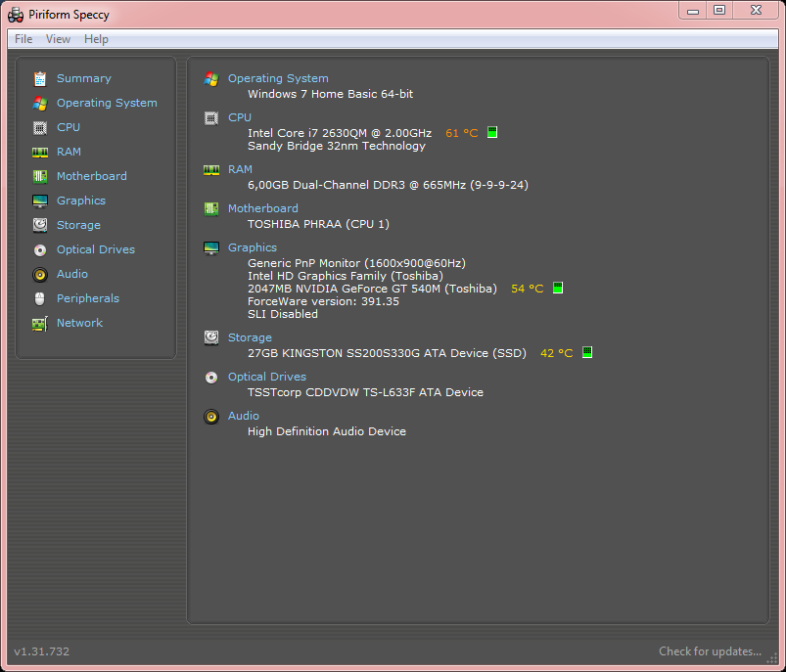Screen dimensions: 786x672
Task: Click the Motherboard icon in sidebar
Action: (x=40, y=176)
